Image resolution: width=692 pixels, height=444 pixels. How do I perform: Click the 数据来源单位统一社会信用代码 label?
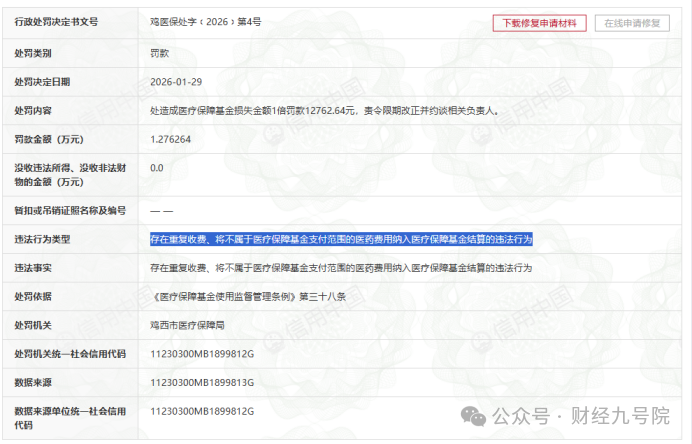tap(70, 418)
